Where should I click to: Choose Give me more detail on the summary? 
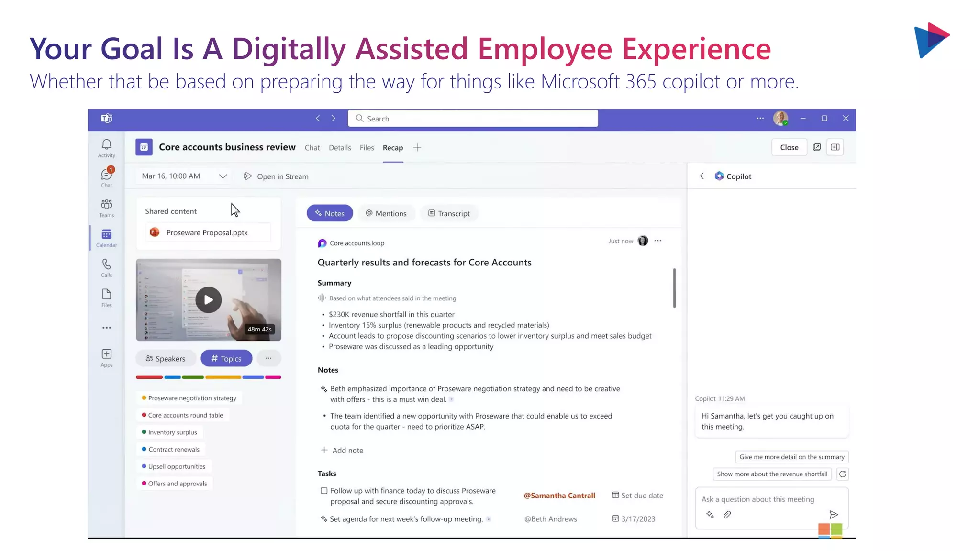click(x=791, y=457)
